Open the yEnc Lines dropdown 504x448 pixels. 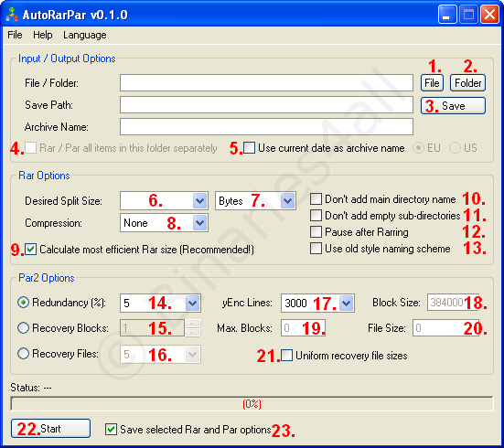(x=346, y=303)
